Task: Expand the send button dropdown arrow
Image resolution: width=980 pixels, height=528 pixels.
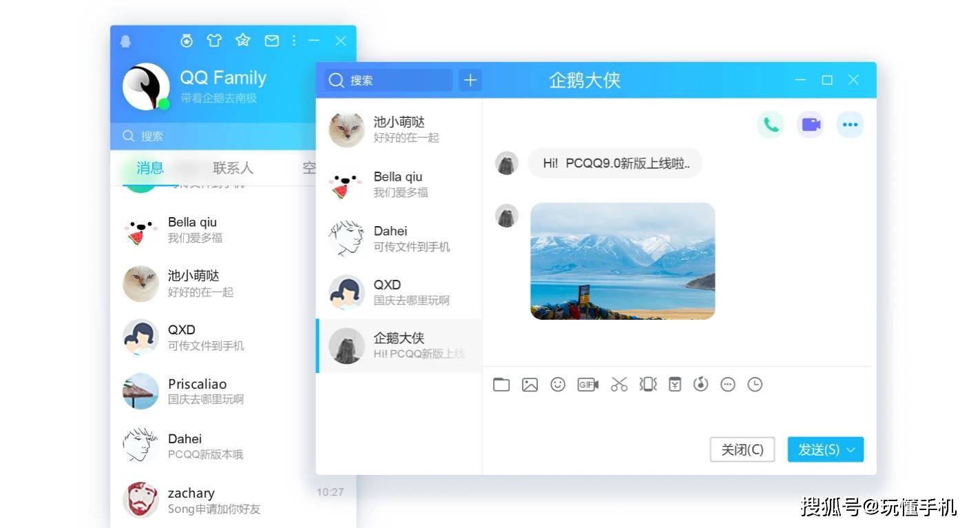Action: point(851,449)
